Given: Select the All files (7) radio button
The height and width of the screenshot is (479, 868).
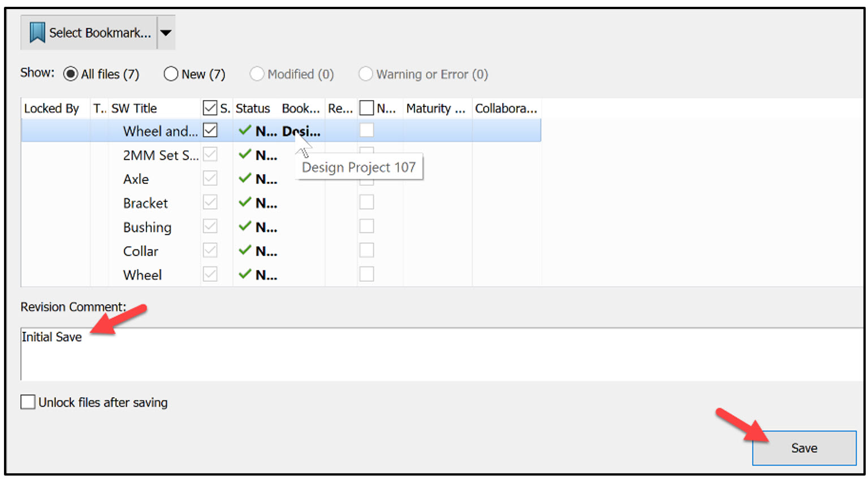Looking at the screenshot, I should click(70, 74).
